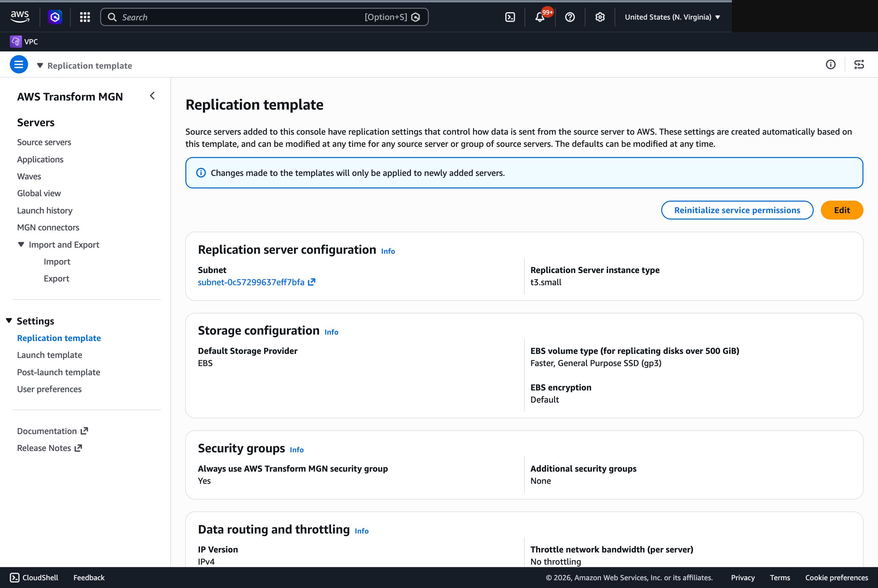The height and width of the screenshot is (588, 878).
Task: Open the notifications bell
Action: click(540, 17)
